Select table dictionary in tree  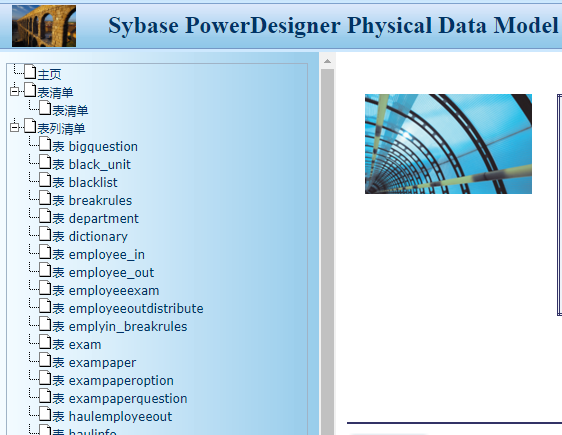pyautogui.click(x=90, y=236)
